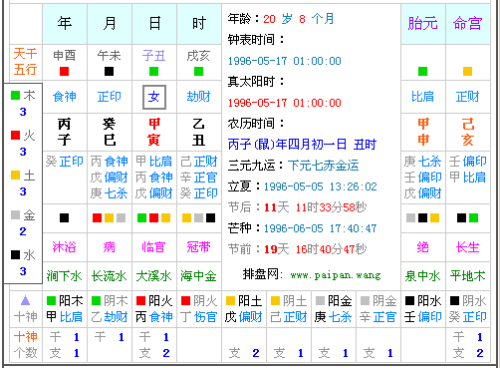Image resolution: width=500 pixels, height=368 pixels.
Task: Click the green square under 戌亥
Action: point(198,71)
